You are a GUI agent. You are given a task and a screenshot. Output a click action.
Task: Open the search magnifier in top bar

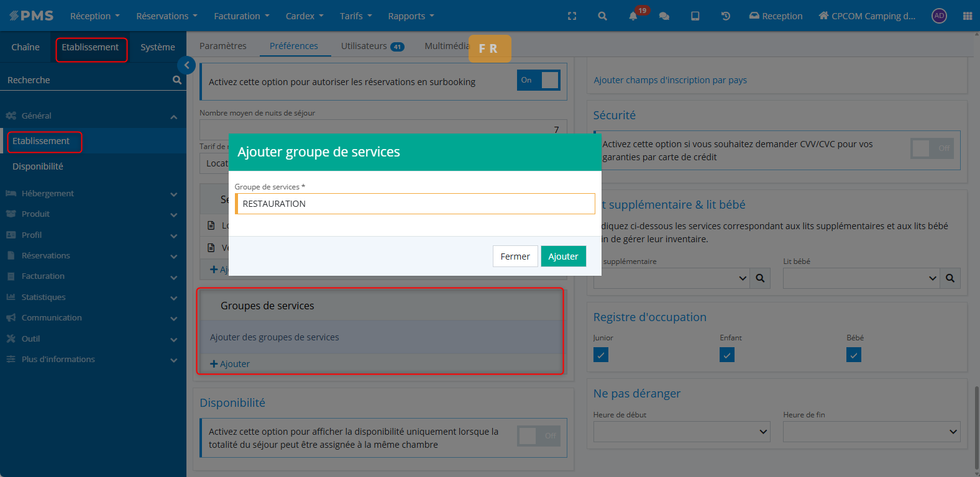pos(602,16)
